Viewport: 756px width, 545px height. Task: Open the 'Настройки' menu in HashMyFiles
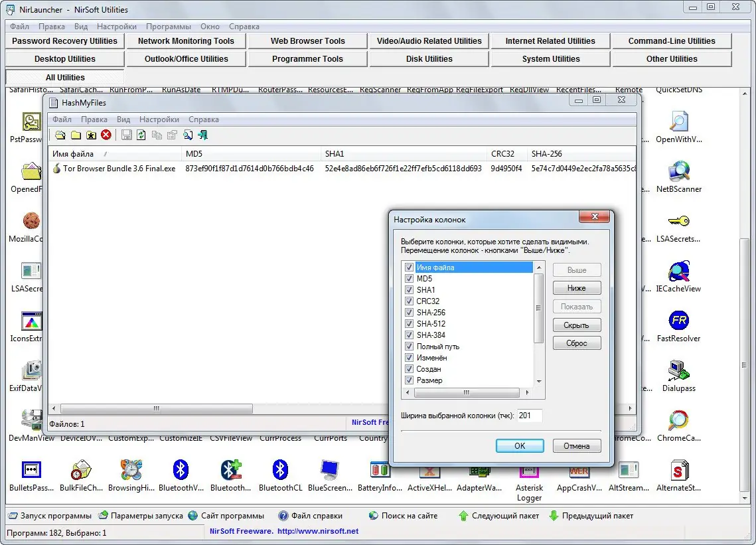[159, 119]
